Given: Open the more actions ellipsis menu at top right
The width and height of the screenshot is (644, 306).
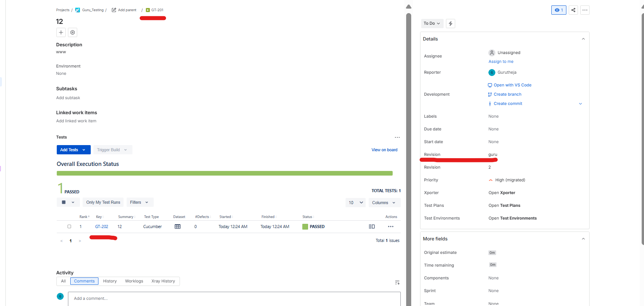Looking at the screenshot, I should (585, 10).
